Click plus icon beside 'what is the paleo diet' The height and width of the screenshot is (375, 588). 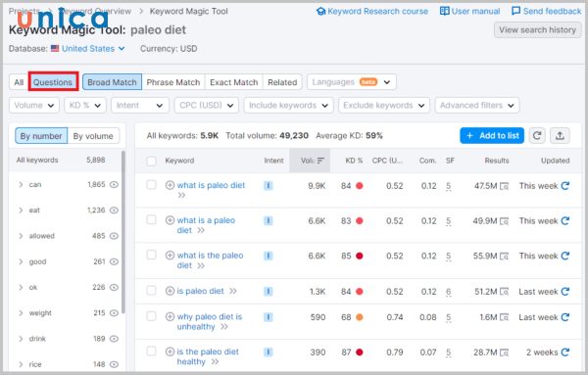click(x=170, y=256)
